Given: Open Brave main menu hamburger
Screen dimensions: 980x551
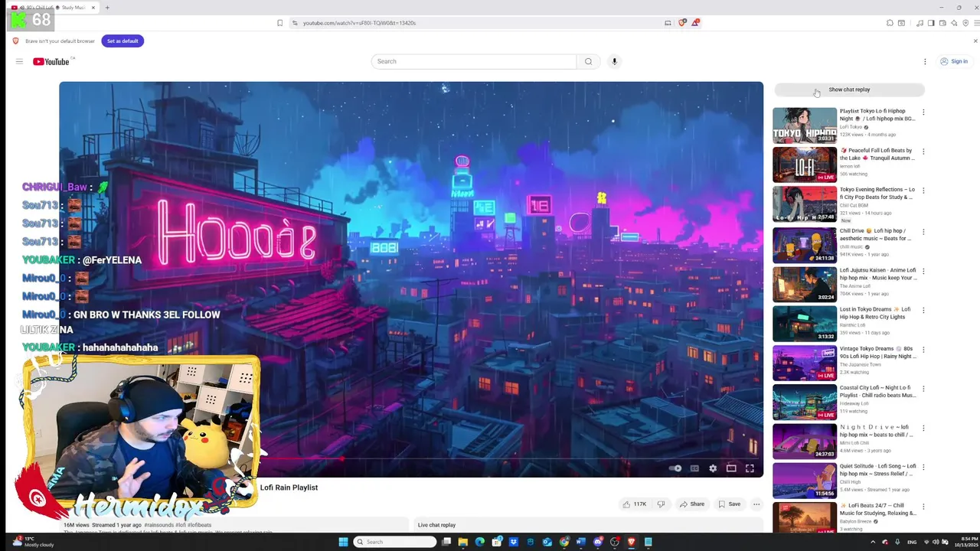Looking at the screenshot, I should pos(975,23).
